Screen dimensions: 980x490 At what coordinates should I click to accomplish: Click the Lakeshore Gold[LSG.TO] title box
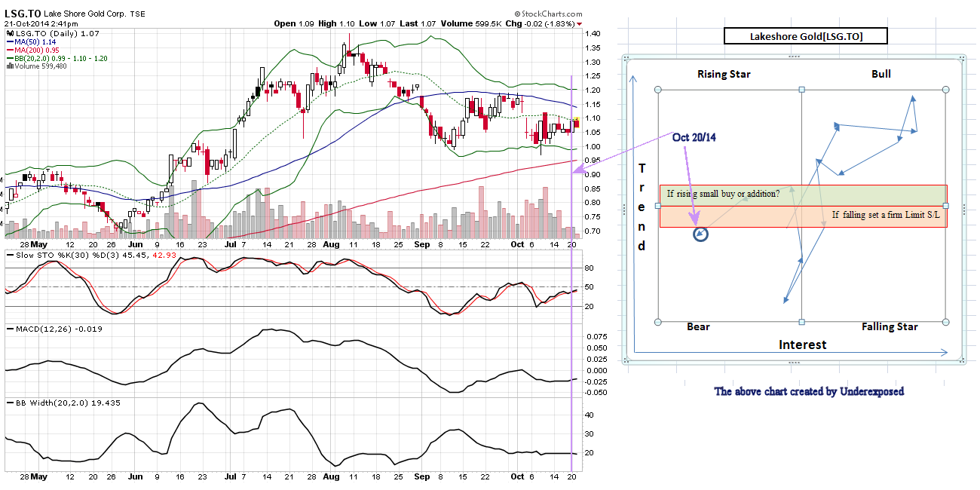[x=805, y=36]
